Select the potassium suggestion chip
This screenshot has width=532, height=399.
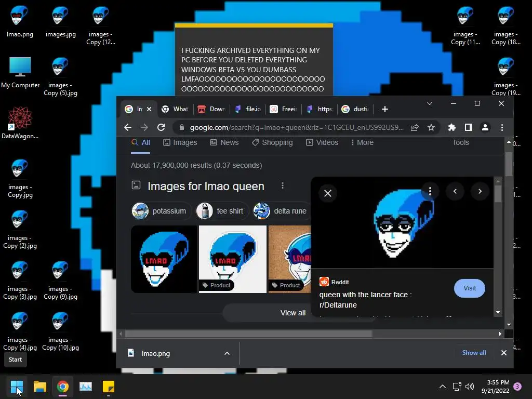pyautogui.click(x=161, y=211)
